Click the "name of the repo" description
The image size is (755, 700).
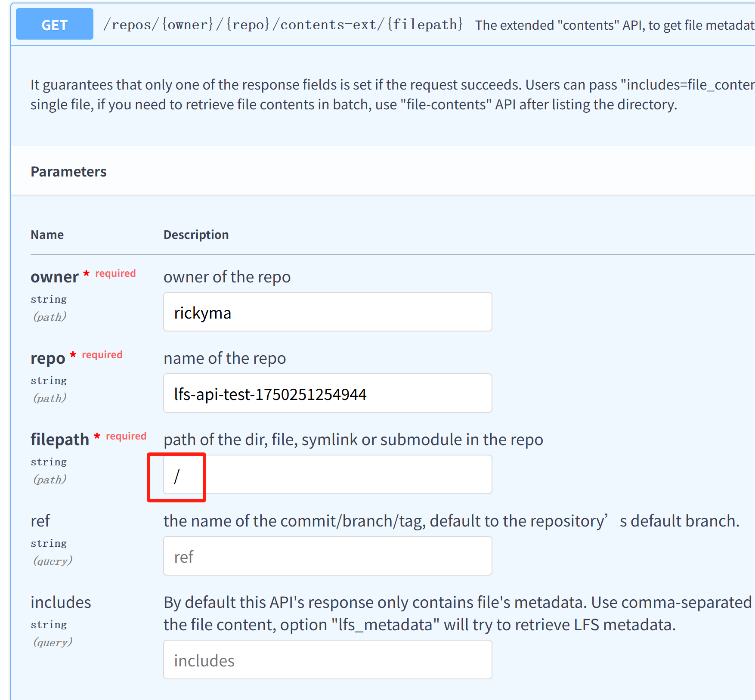(x=224, y=358)
